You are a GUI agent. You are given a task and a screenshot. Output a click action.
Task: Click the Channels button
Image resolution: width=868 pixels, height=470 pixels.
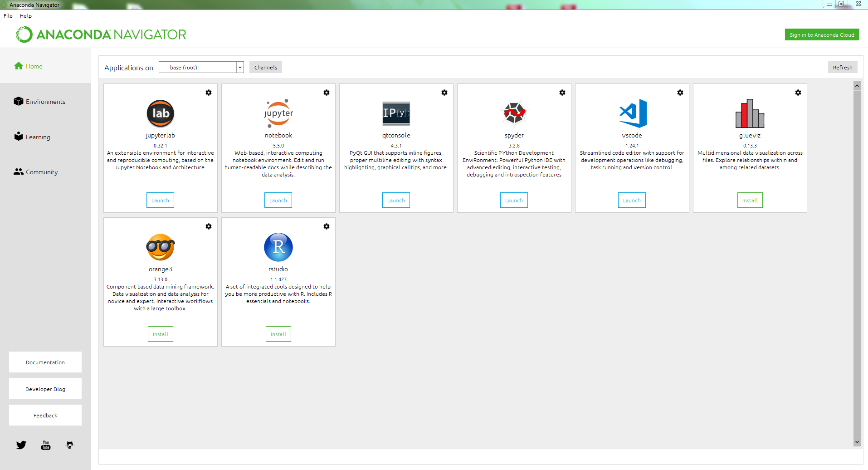pyautogui.click(x=266, y=68)
